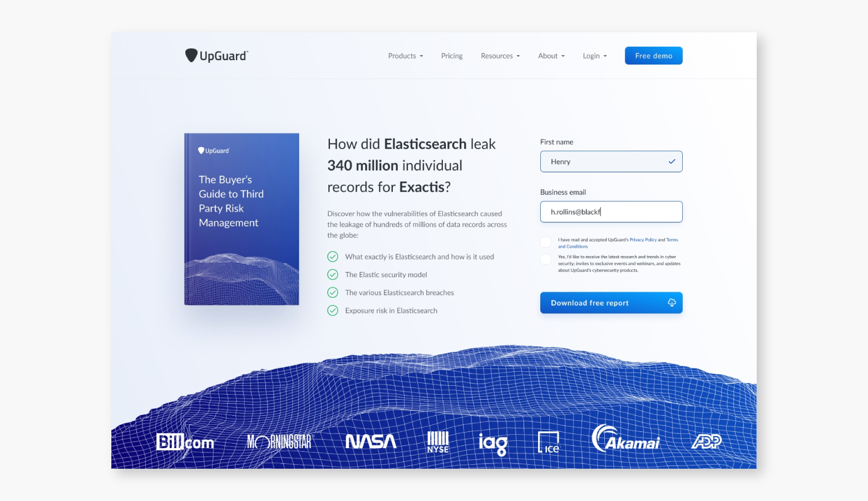Open the Products dropdown menu
Viewport: 868px width, 501px height.
pyautogui.click(x=406, y=56)
